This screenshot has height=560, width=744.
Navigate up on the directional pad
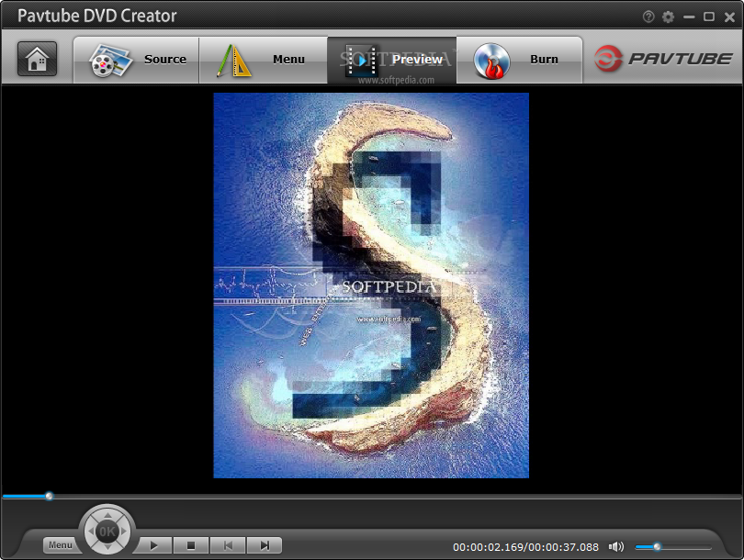(107, 515)
